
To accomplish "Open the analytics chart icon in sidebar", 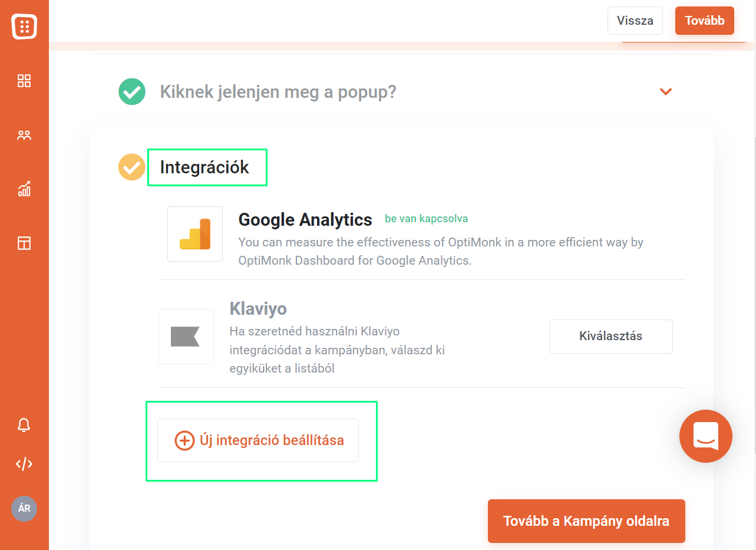I will coord(24,189).
